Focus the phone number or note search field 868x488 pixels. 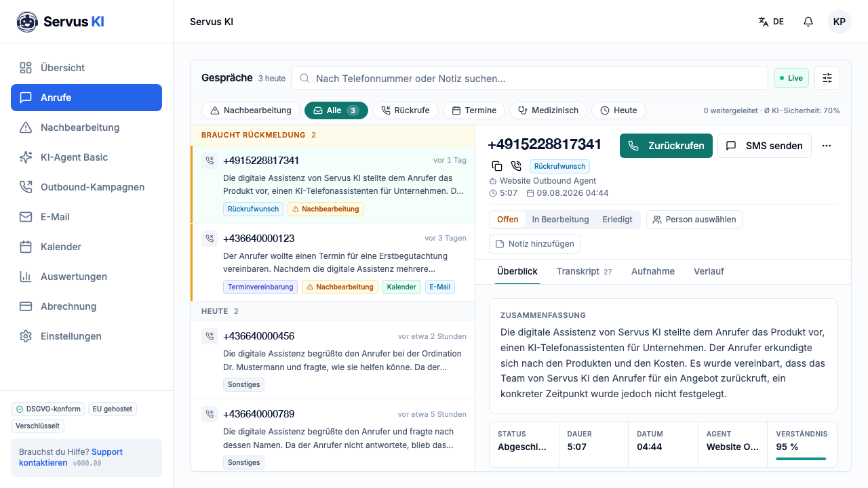(530, 78)
